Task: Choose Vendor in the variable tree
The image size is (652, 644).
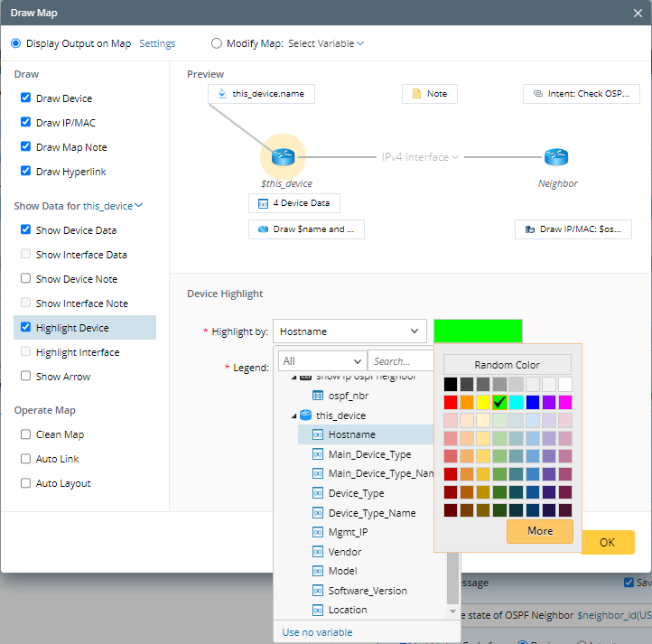Action: (345, 552)
